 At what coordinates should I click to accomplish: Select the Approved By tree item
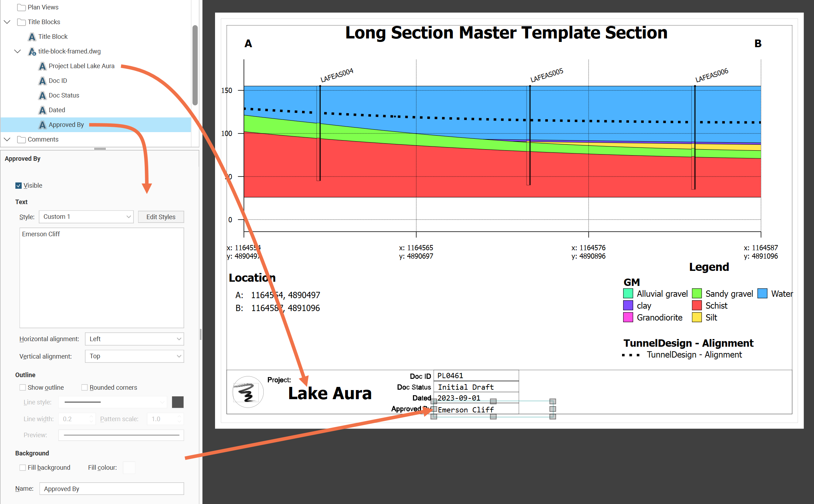pyautogui.click(x=66, y=125)
